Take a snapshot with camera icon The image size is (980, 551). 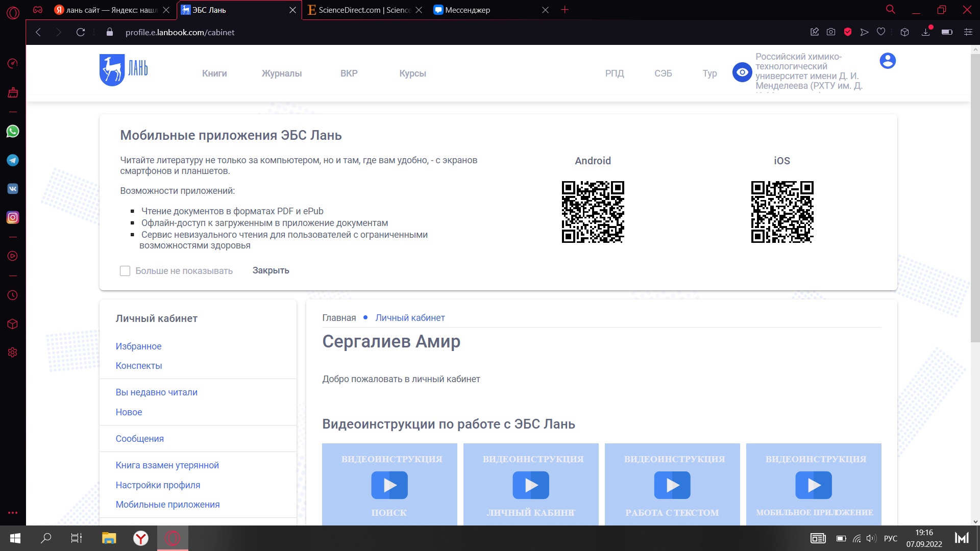[831, 32]
